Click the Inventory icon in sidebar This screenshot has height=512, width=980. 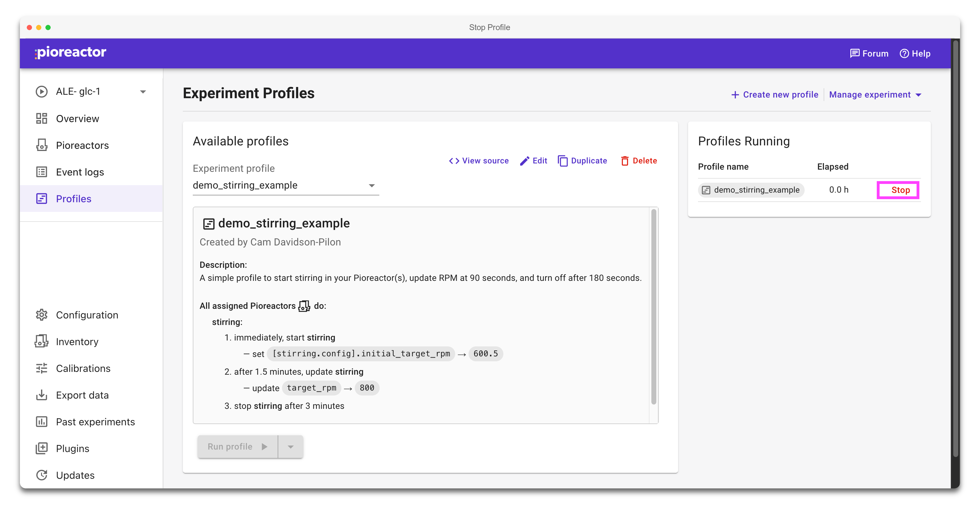[x=41, y=341]
